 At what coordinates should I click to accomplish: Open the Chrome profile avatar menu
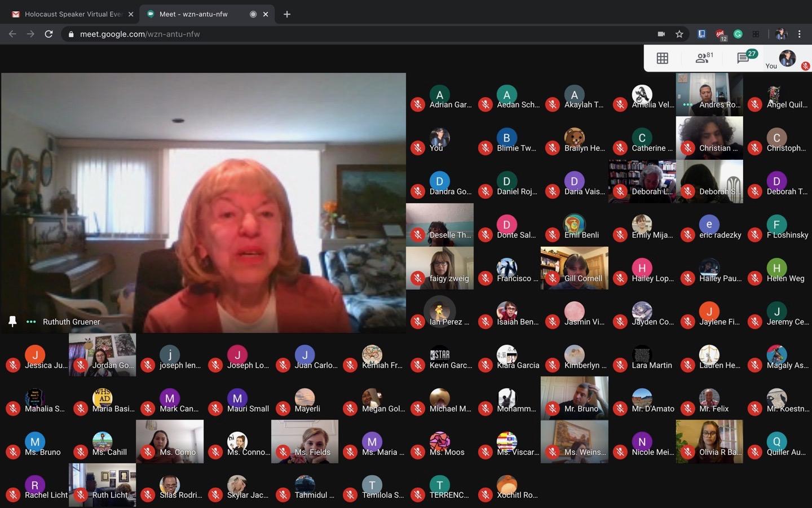tap(781, 34)
